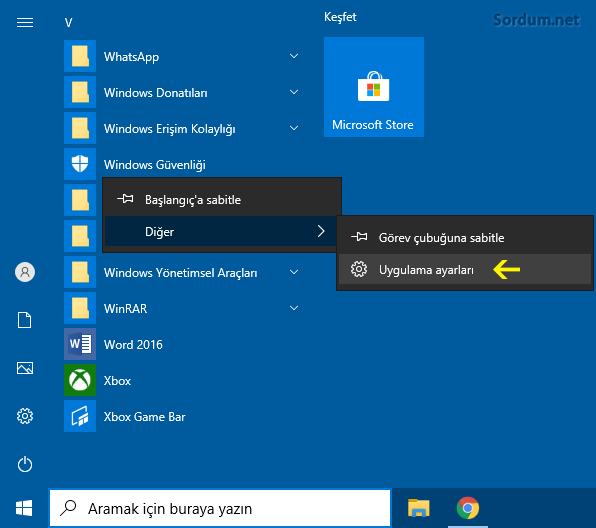Click the Power icon in Start sidebar
This screenshot has height=528, width=596.
tap(25, 464)
